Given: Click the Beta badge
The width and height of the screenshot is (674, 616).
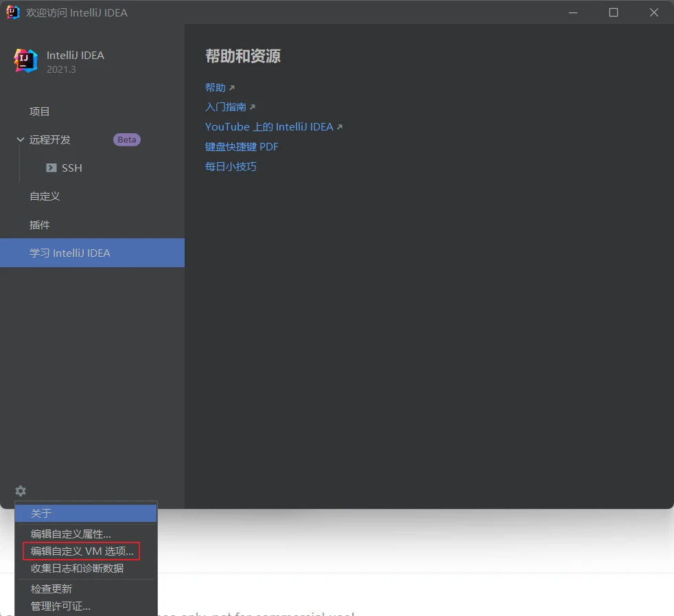Looking at the screenshot, I should click(x=127, y=140).
